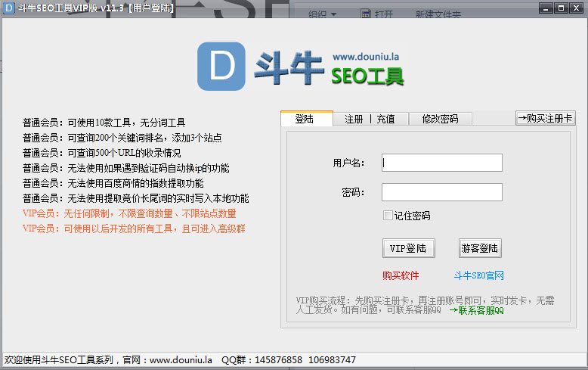Screen dimensions: 588x370
Task: Open the 购买软件 red link
Action: pyautogui.click(x=401, y=276)
